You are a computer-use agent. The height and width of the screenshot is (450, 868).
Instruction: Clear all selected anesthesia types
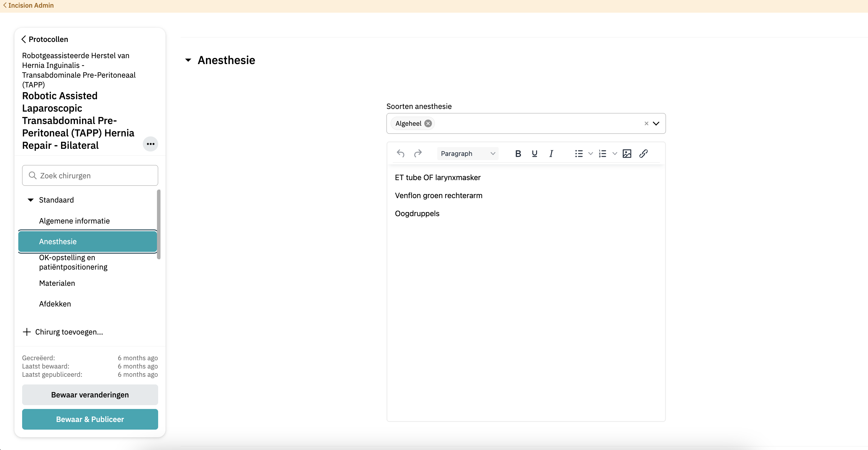click(646, 123)
